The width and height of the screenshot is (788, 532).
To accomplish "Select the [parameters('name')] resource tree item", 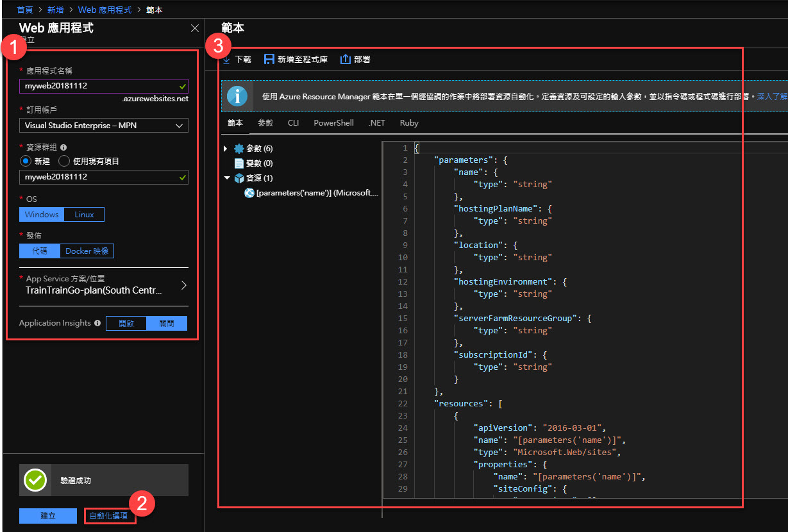I will tap(317, 193).
